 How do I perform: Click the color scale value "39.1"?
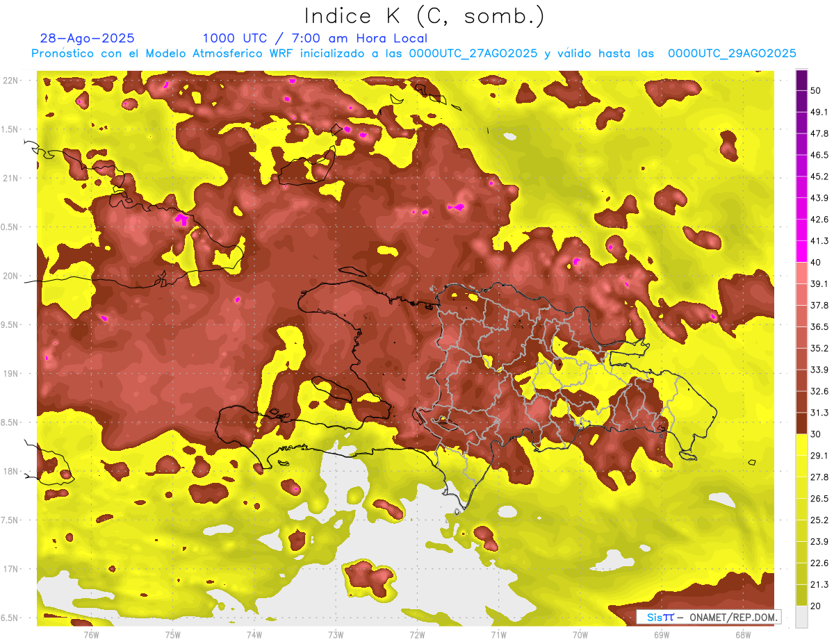(x=819, y=284)
